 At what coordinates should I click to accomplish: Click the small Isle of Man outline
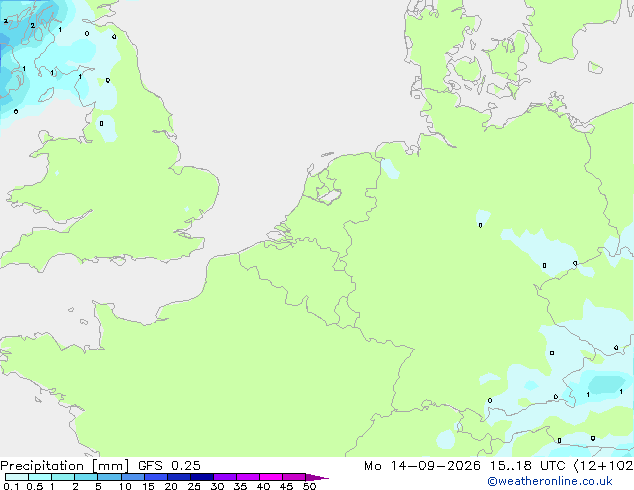coord(46,95)
